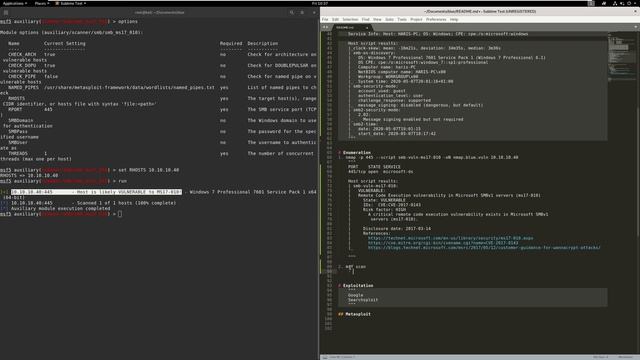Open the Applications menu in the top bar

[x=15, y=3]
